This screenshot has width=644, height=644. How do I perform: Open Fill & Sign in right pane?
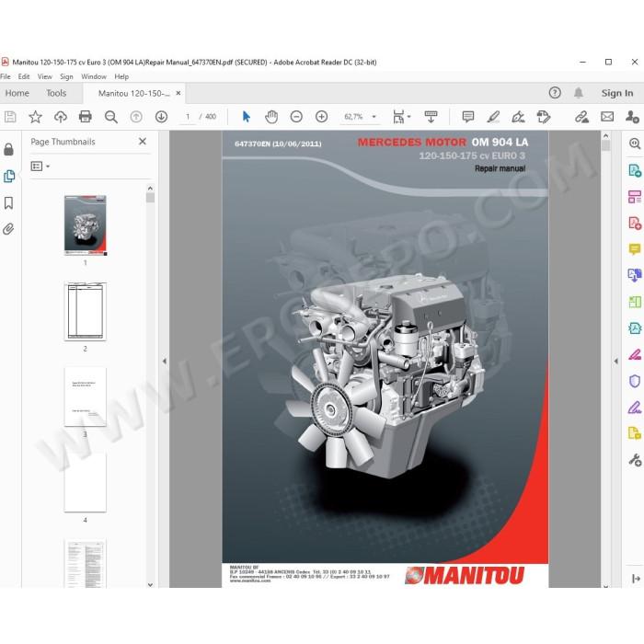[x=635, y=407]
